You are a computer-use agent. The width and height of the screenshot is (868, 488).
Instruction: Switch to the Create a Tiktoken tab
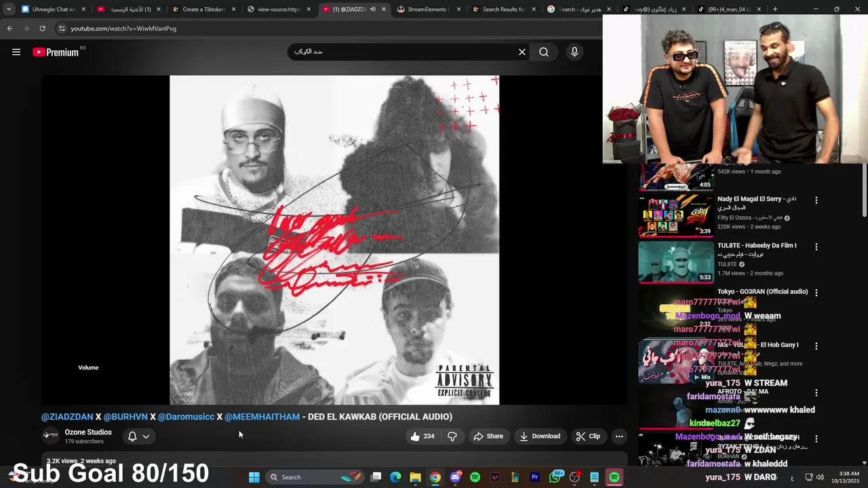click(203, 9)
